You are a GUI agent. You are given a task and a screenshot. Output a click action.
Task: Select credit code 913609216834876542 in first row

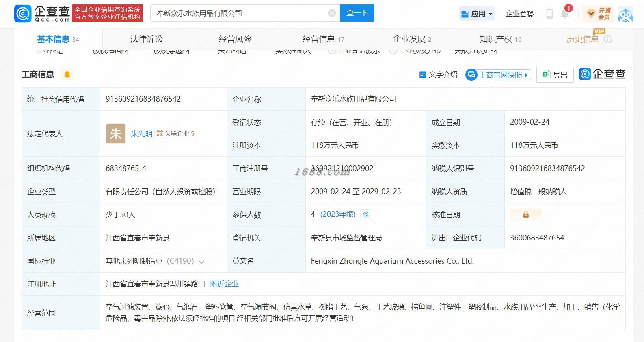(x=143, y=99)
